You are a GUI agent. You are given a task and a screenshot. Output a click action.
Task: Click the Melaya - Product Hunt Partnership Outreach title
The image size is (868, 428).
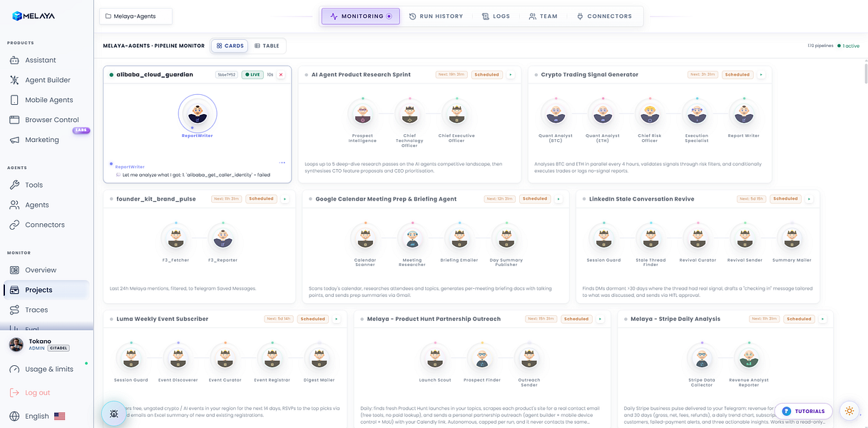pos(434,319)
